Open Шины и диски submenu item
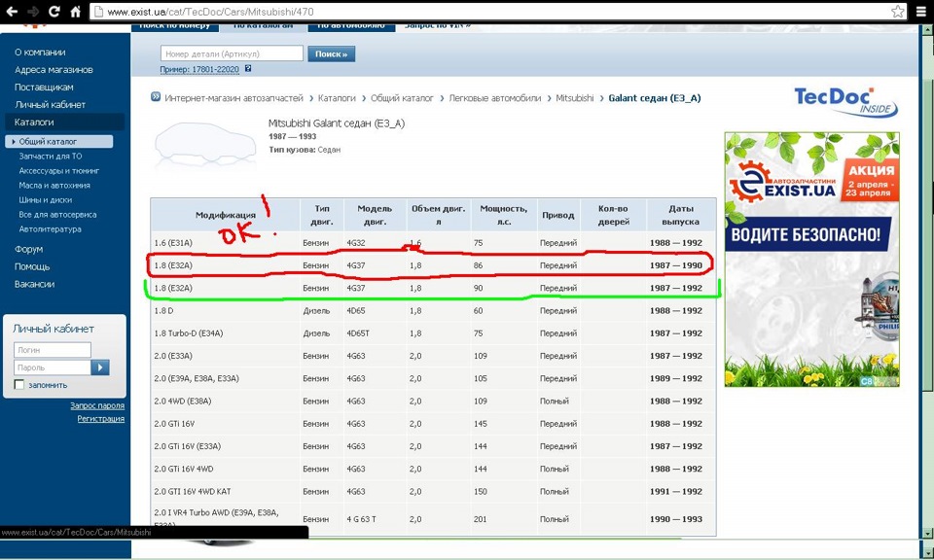The height and width of the screenshot is (560, 934). [46, 200]
